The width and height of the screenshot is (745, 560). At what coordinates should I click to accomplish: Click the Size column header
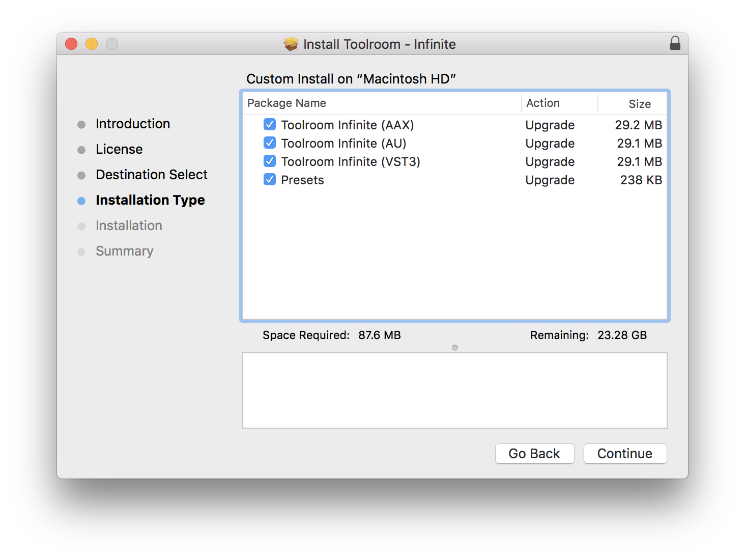pos(639,104)
